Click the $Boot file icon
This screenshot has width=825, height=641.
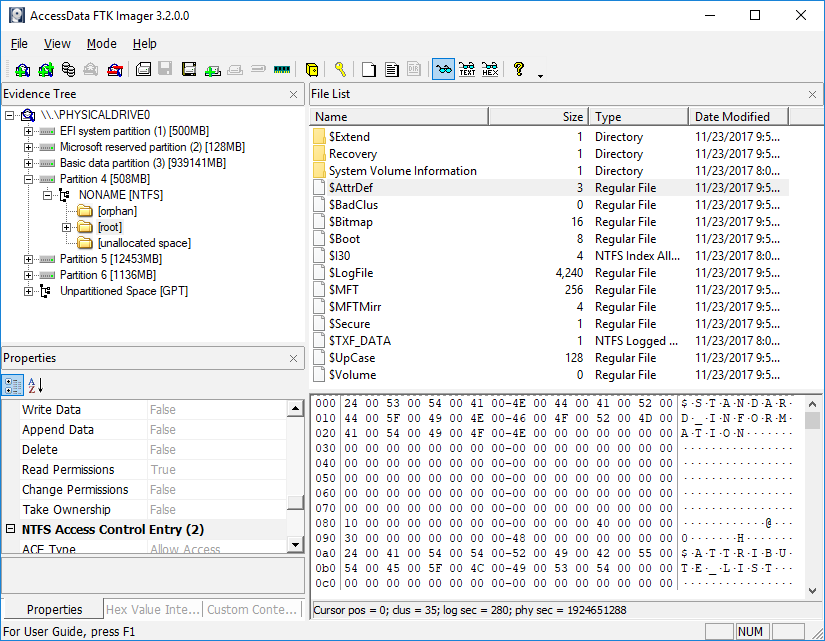319,239
